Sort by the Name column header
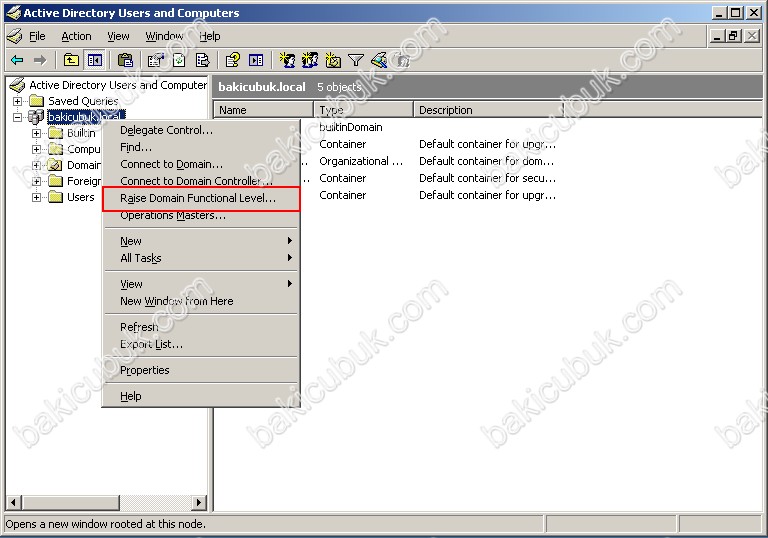 click(x=264, y=110)
